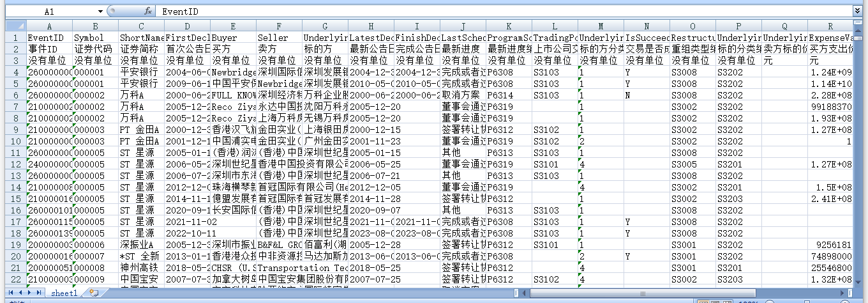Image resolution: width=868 pixels, height=303 pixels.
Task: Click the 深振业A cell
Action: click(141, 245)
